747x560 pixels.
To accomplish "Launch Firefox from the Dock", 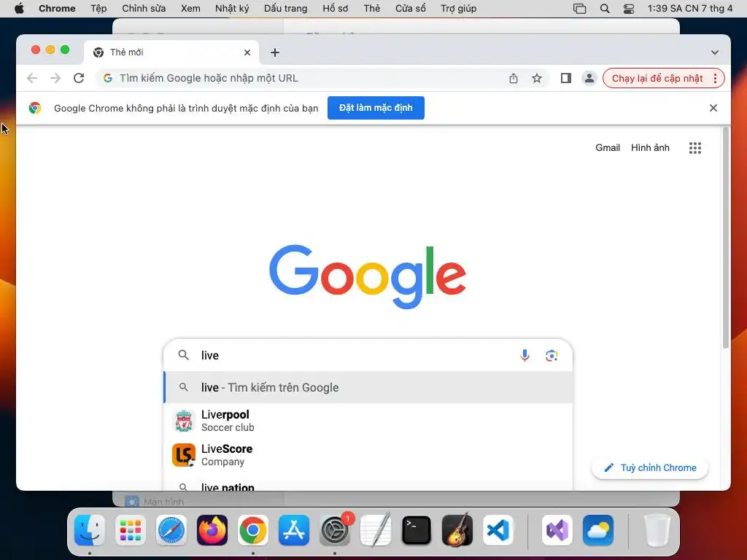I will pos(212,530).
